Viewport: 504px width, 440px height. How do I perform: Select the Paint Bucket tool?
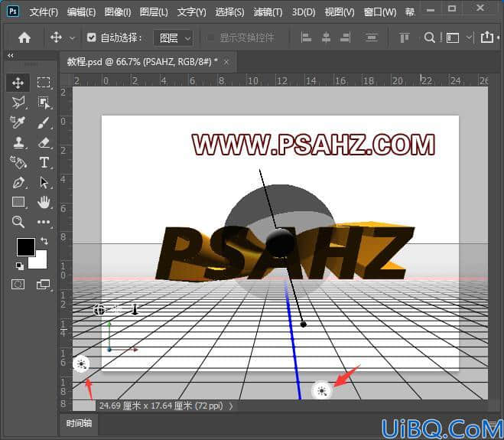pyautogui.click(x=18, y=162)
